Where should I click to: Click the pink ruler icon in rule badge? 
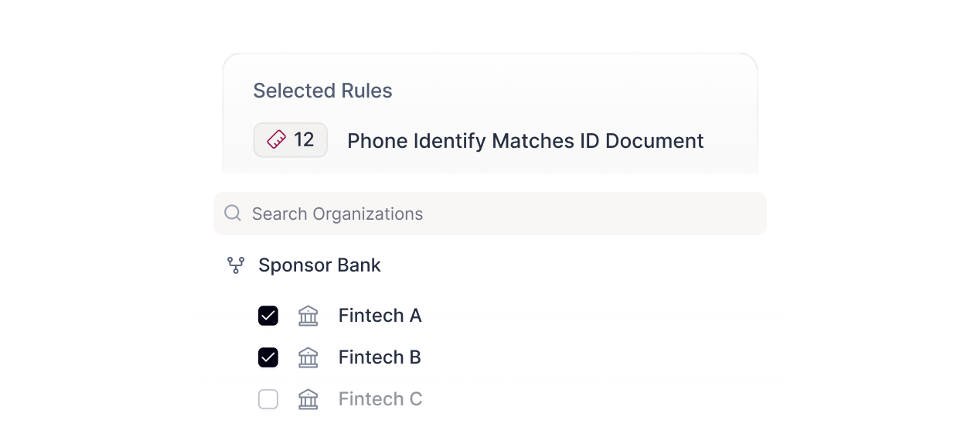276,139
